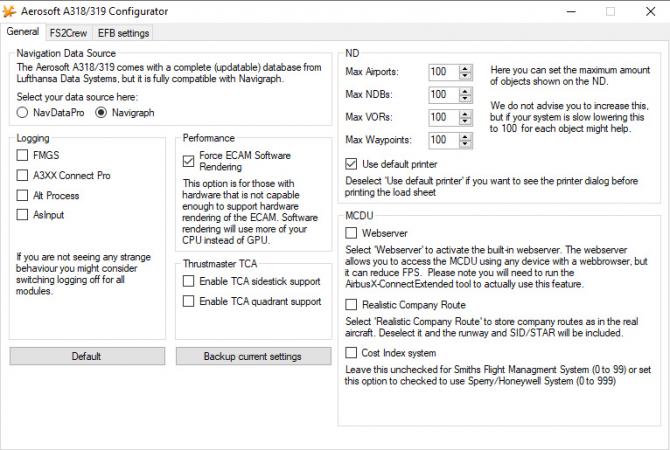Click the Max NDBs value field
Image resolution: width=670 pixels, height=450 pixels.
(x=444, y=94)
